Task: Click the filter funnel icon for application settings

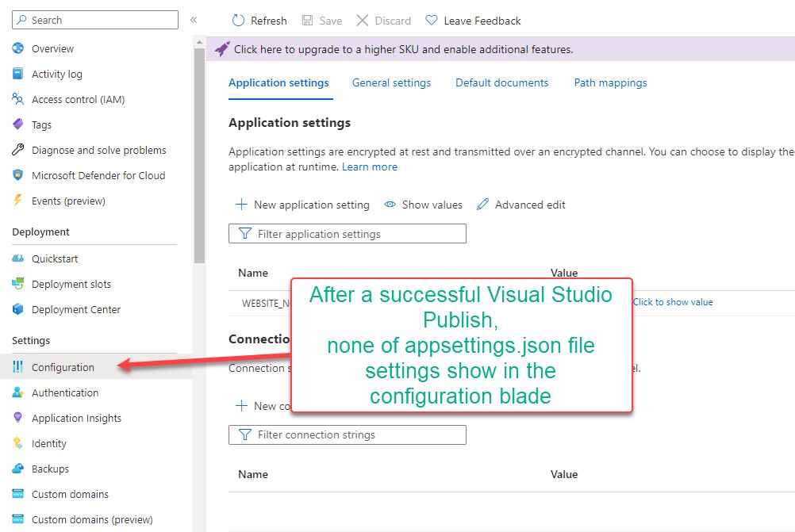Action: coord(245,234)
